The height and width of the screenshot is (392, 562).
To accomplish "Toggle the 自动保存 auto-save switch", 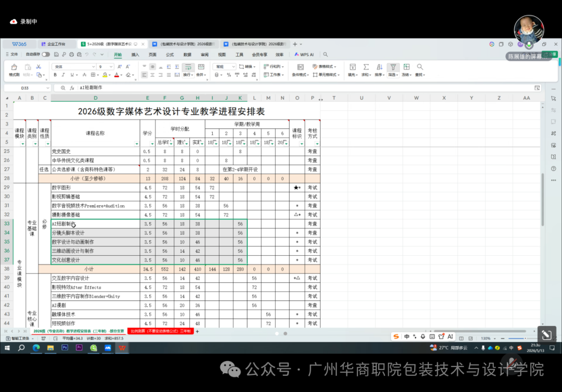I will click(x=45, y=55).
